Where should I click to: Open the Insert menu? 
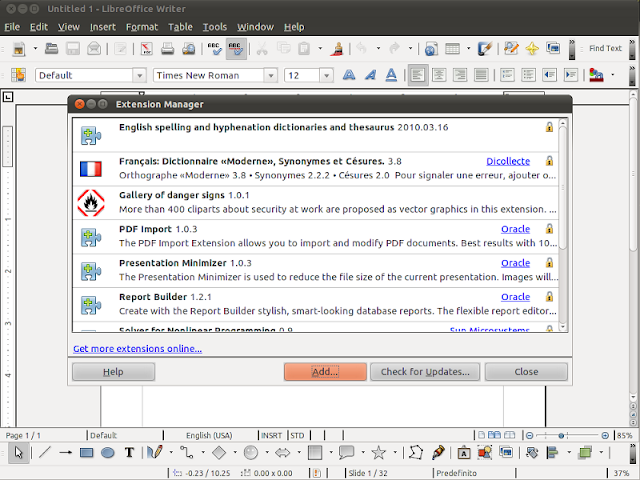tap(103, 27)
